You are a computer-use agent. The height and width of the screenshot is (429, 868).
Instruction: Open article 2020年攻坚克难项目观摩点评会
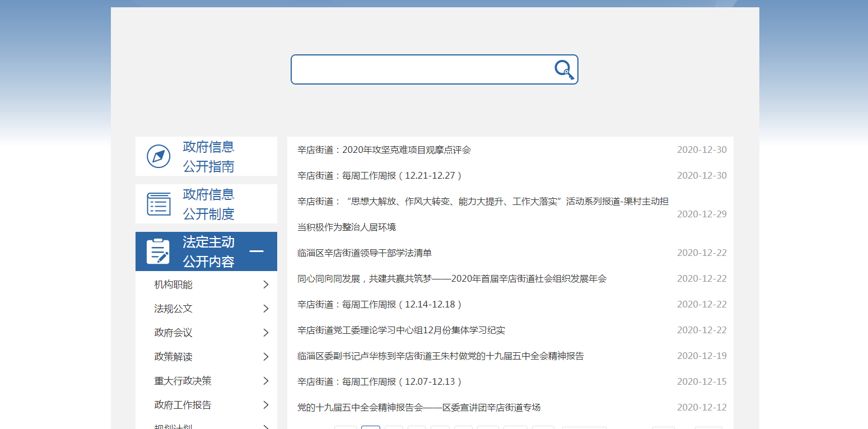[x=384, y=150]
